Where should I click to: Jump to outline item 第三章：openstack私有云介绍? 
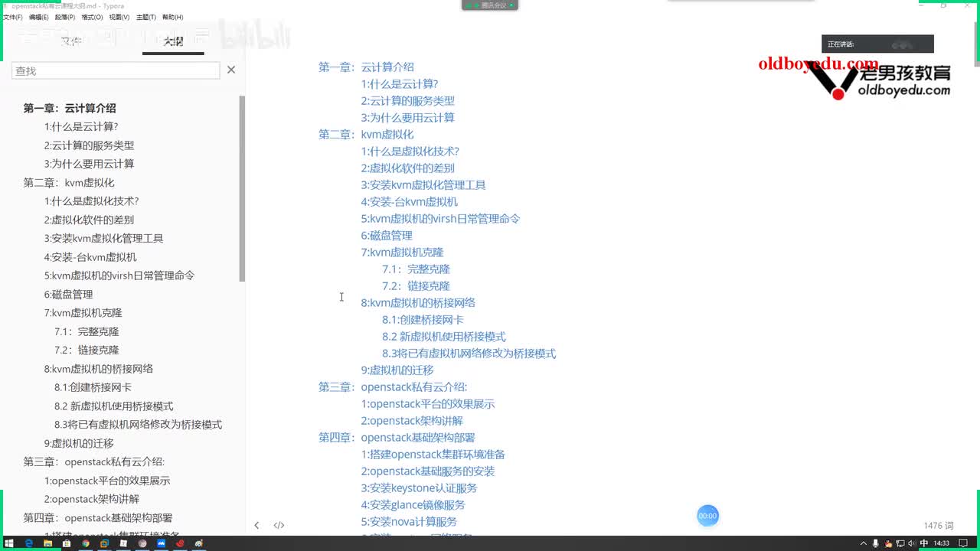(94, 461)
